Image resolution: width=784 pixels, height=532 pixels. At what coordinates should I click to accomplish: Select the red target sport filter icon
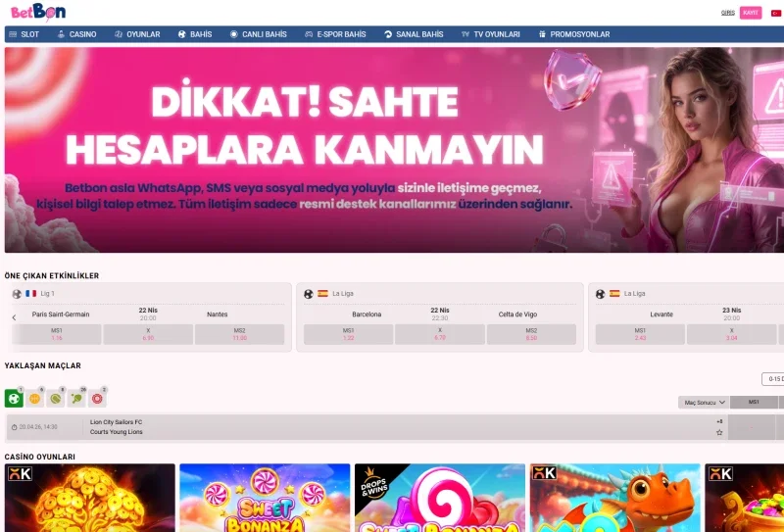click(97, 399)
